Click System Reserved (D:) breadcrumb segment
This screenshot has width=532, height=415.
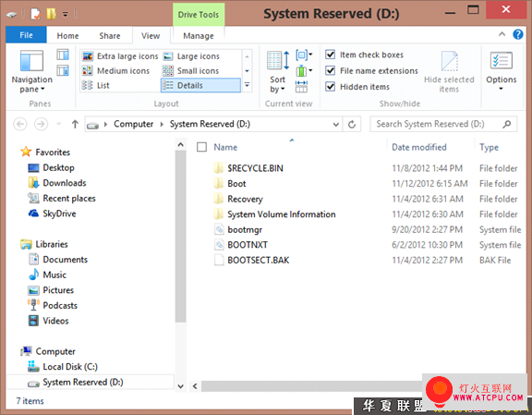pos(210,124)
